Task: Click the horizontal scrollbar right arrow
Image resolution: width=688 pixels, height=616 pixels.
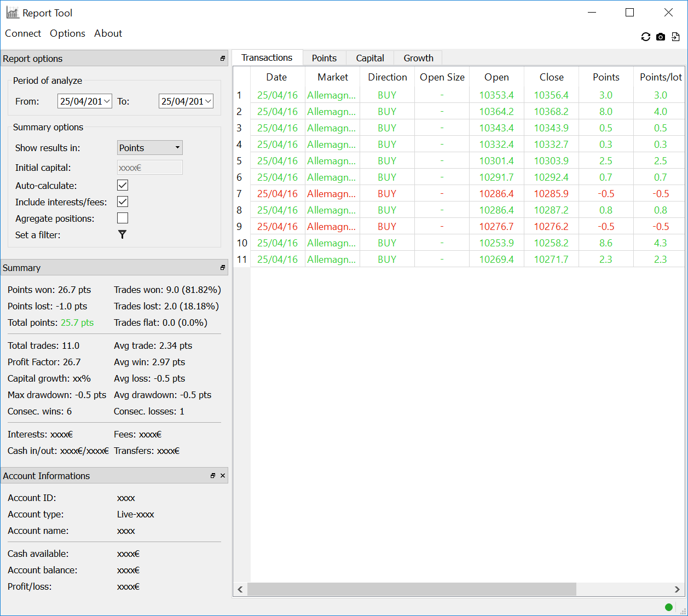Action: (x=677, y=589)
